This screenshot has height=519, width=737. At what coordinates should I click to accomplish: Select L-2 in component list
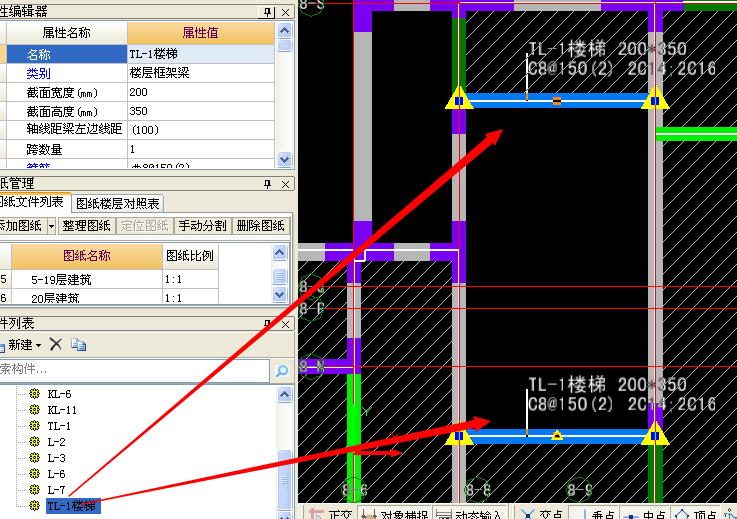pyautogui.click(x=56, y=442)
